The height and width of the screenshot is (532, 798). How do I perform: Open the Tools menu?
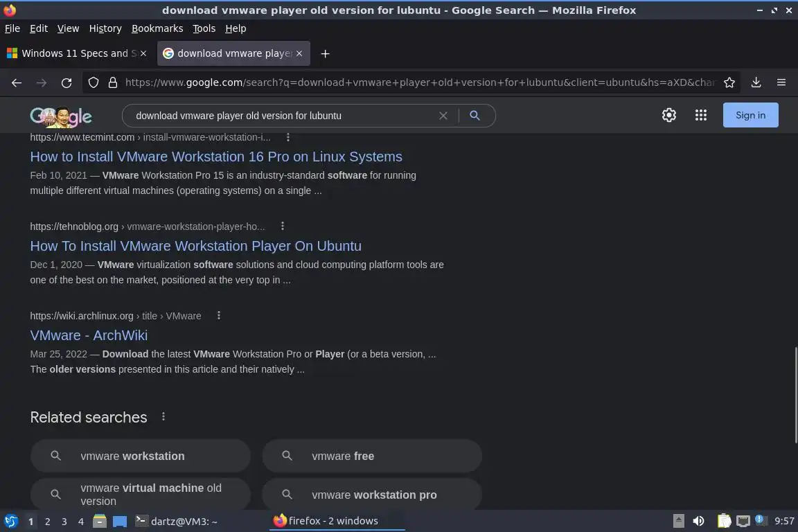coord(204,28)
